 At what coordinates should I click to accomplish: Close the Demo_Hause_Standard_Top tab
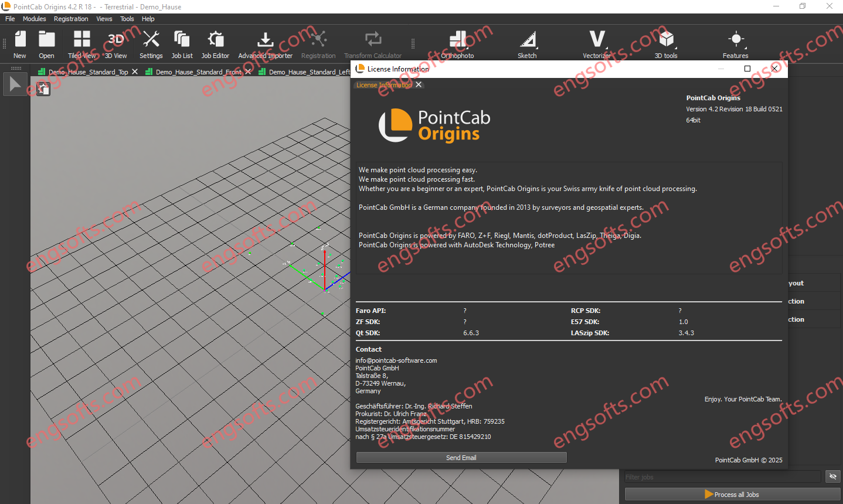pyautogui.click(x=135, y=71)
